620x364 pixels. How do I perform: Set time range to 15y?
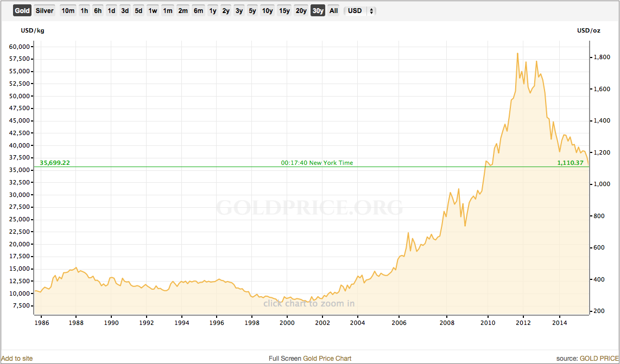(x=284, y=11)
